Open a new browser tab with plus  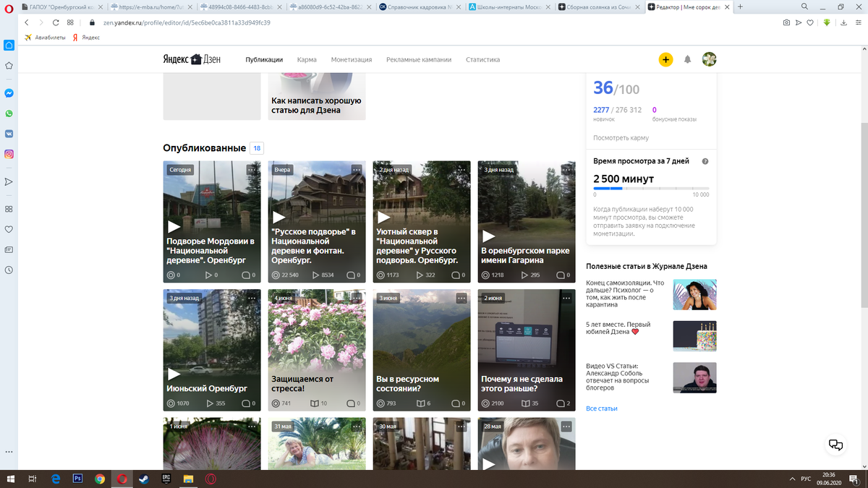click(740, 7)
